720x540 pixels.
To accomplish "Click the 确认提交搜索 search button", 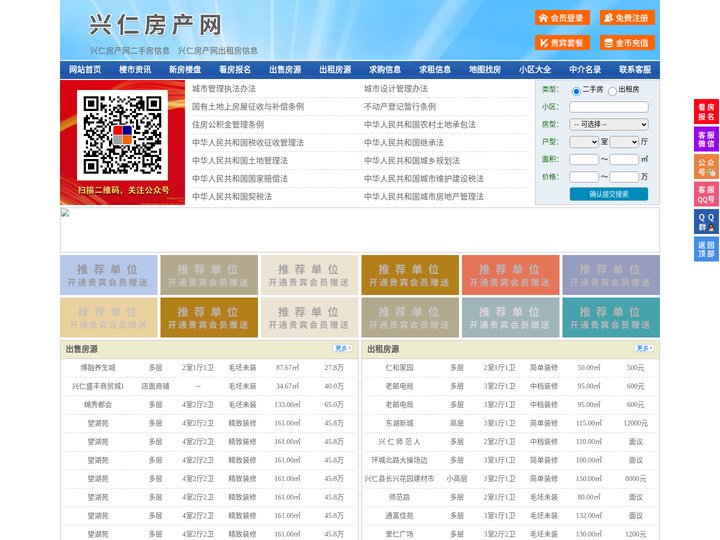I will click(608, 194).
